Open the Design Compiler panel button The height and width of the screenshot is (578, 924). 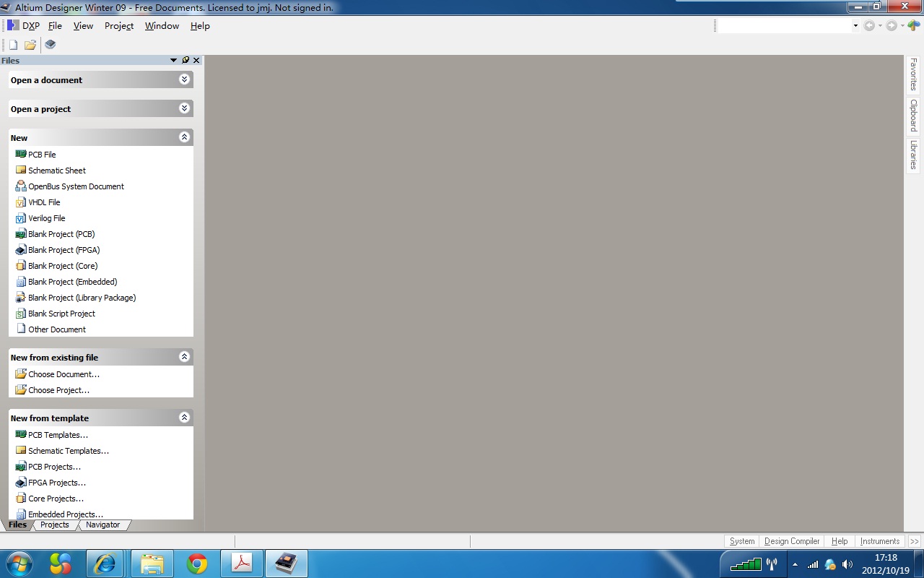coord(792,541)
